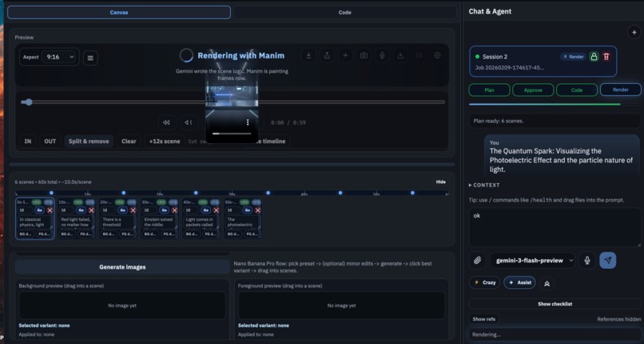Image resolution: width=644 pixels, height=344 pixels.
Task: Show the checklist
Action: click(x=555, y=304)
